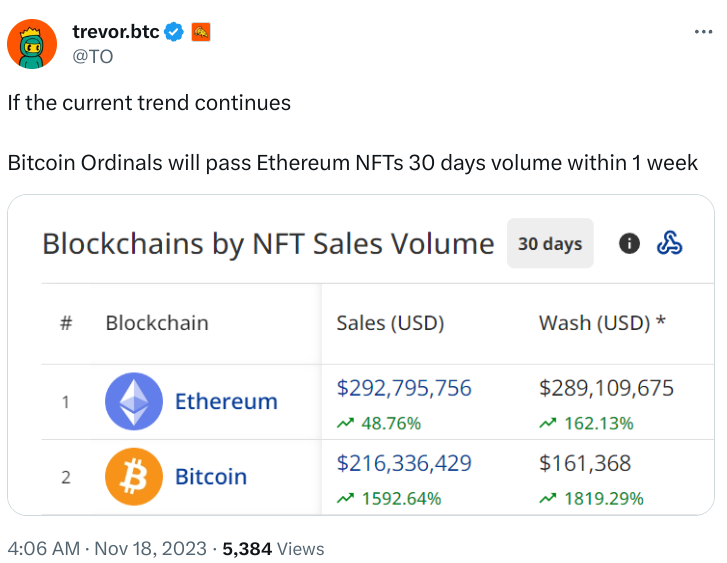Viewport: 727px width, 563px height.
Task: Click the blue verified badge
Action: click(174, 32)
